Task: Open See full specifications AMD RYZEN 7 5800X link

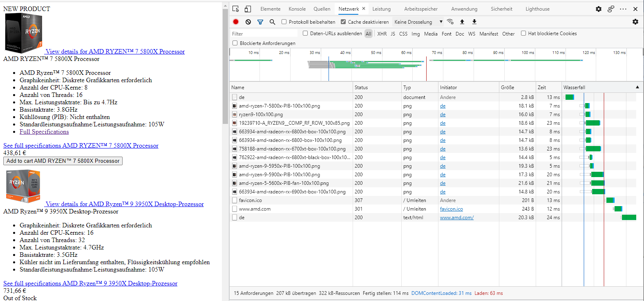Action: click(81, 146)
